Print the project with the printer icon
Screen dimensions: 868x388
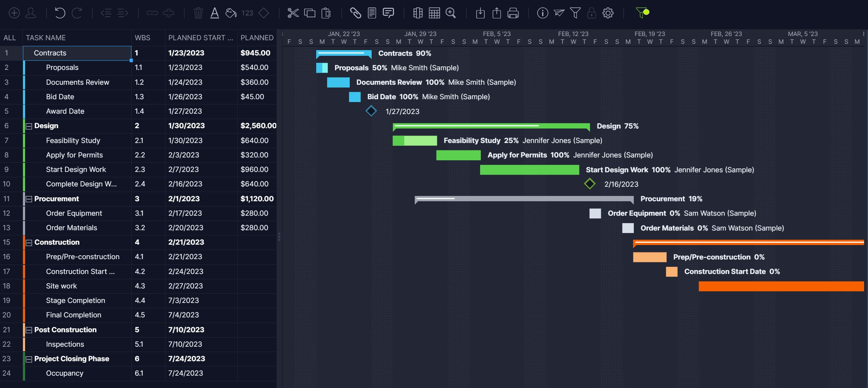tap(513, 13)
